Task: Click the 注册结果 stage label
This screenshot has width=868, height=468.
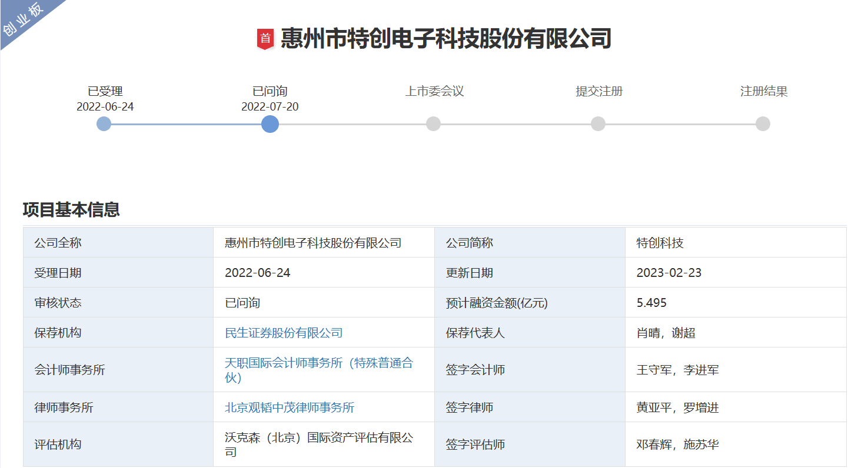Action: 764,91
